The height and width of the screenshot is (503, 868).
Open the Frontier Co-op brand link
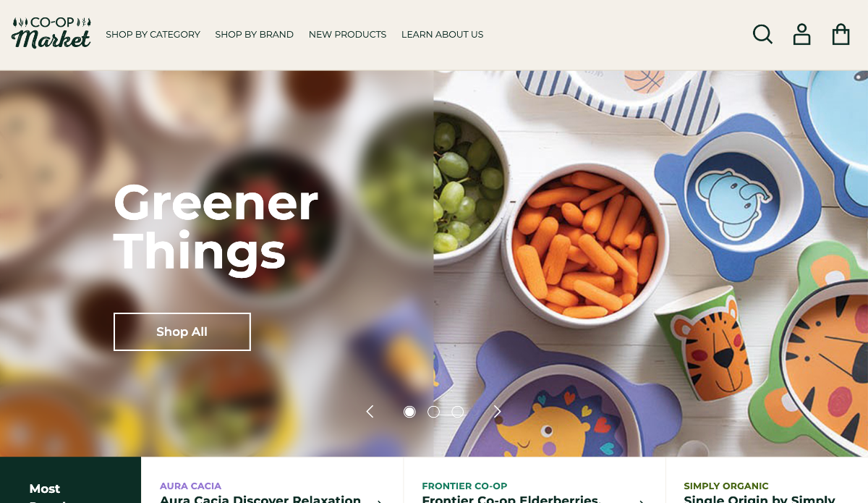click(x=464, y=486)
